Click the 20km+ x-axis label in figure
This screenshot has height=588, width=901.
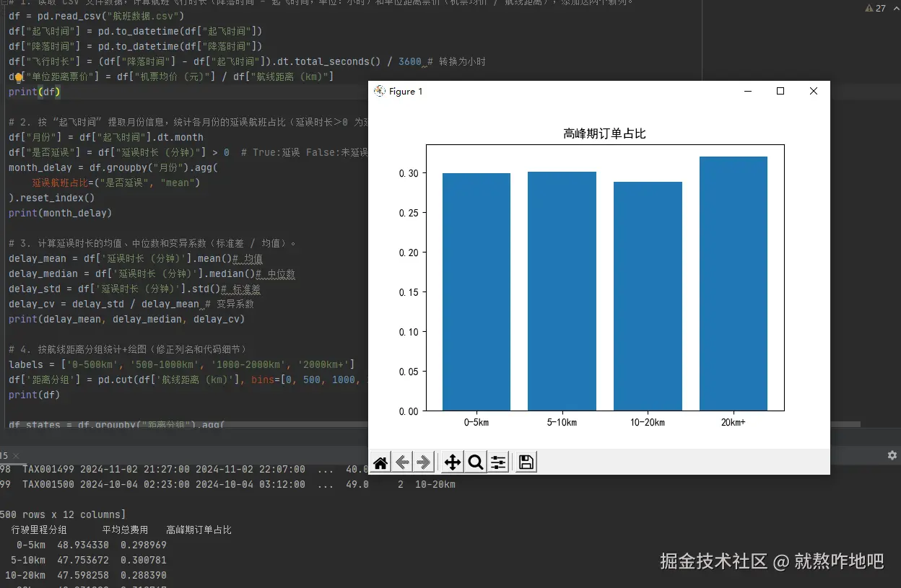click(733, 422)
